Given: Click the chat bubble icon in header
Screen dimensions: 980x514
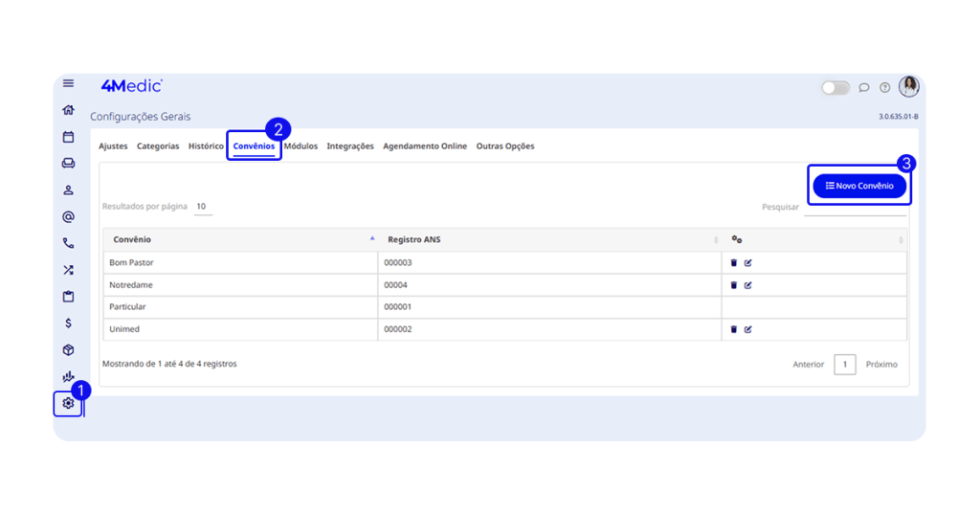Looking at the screenshot, I should click(863, 87).
